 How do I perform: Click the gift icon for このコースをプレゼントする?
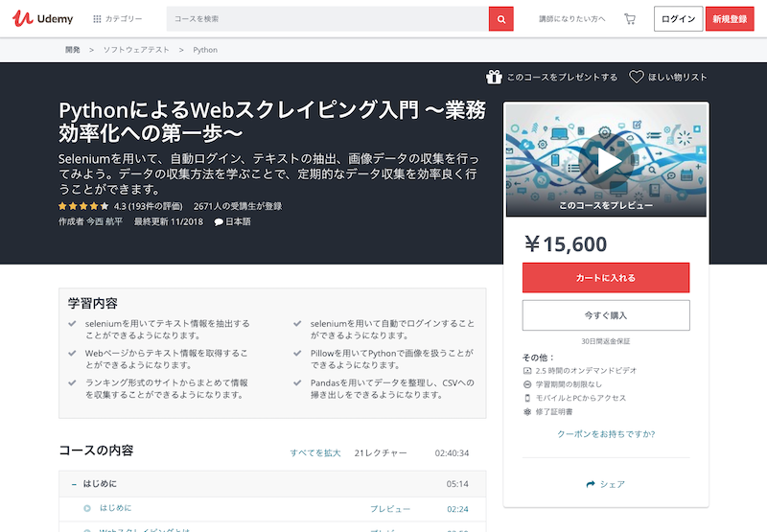click(494, 77)
